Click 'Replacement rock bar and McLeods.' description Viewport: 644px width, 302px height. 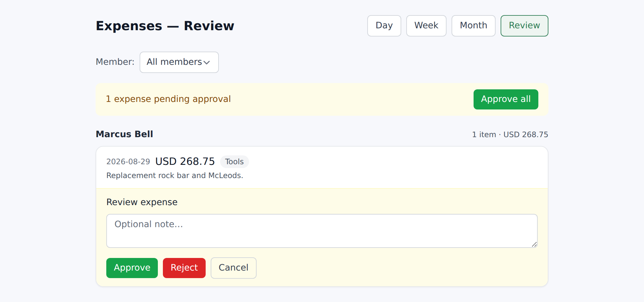coord(175,176)
